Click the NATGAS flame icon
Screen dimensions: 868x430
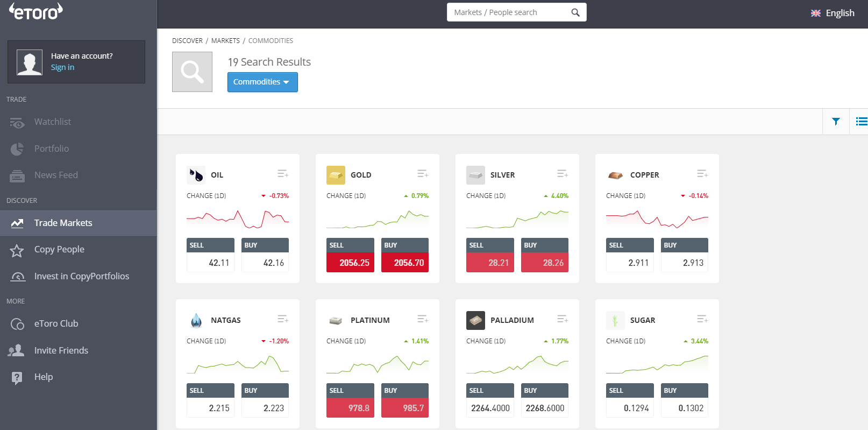point(196,320)
